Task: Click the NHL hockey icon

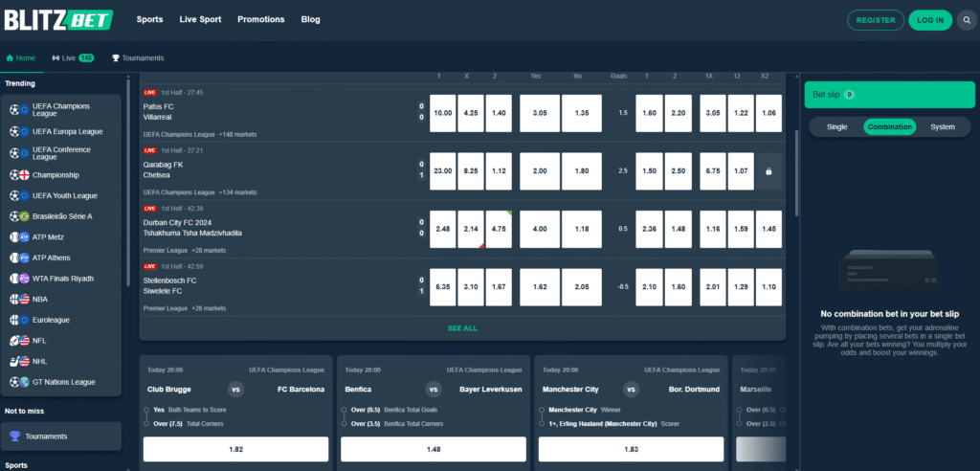Action: tap(20, 362)
